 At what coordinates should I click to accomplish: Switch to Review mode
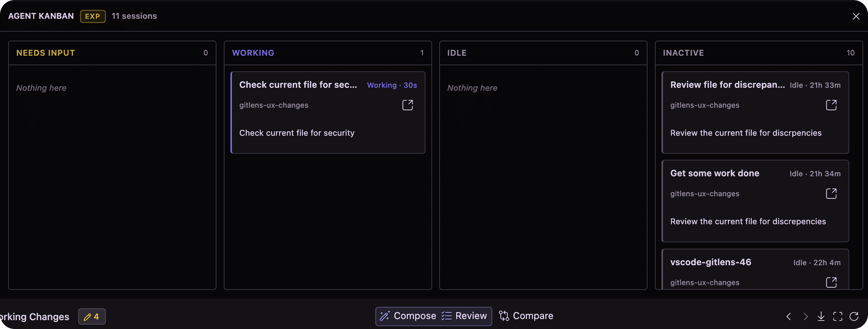464,316
